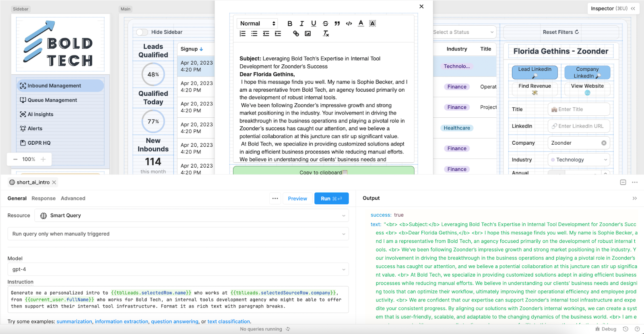Open the gpt-4 Model dropdown
This screenshot has height=334, width=644.
click(x=178, y=269)
